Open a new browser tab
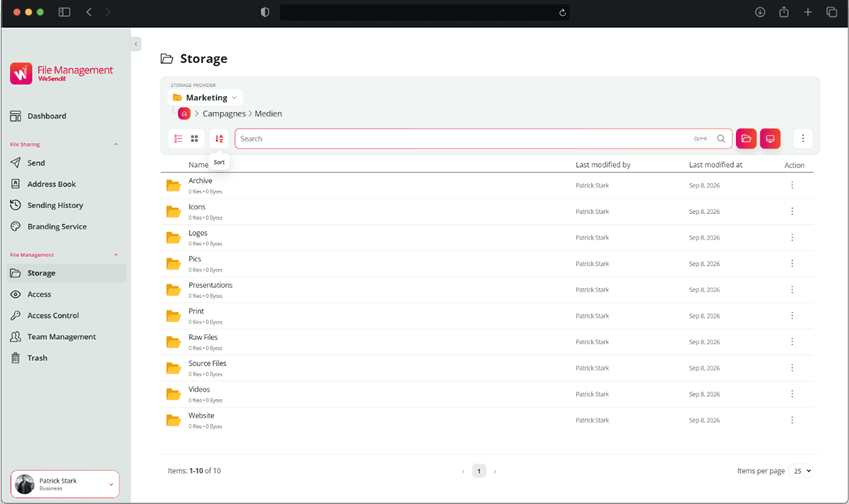 point(808,12)
